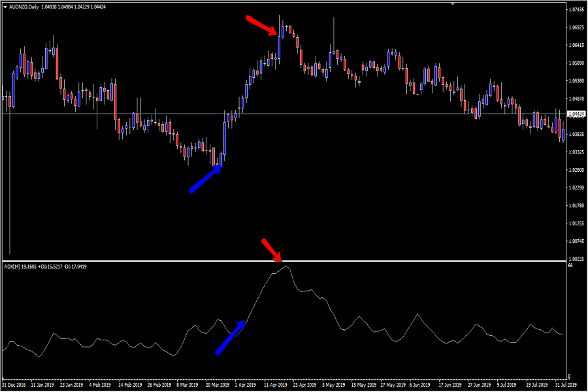Click the 26 Feb 2019 date label
The width and height of the screenshot is (588, 392).
[159, 385]
